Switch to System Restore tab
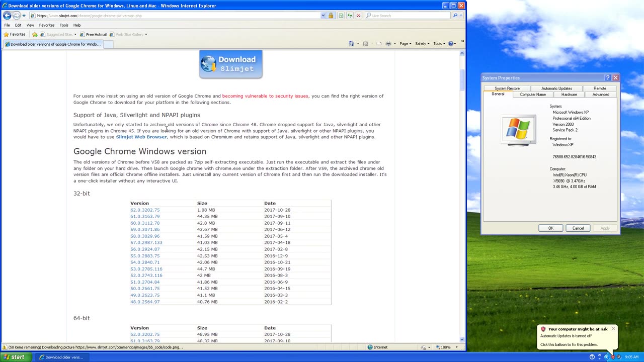Viewport: 644px width, 362px height. coord(507,88)
